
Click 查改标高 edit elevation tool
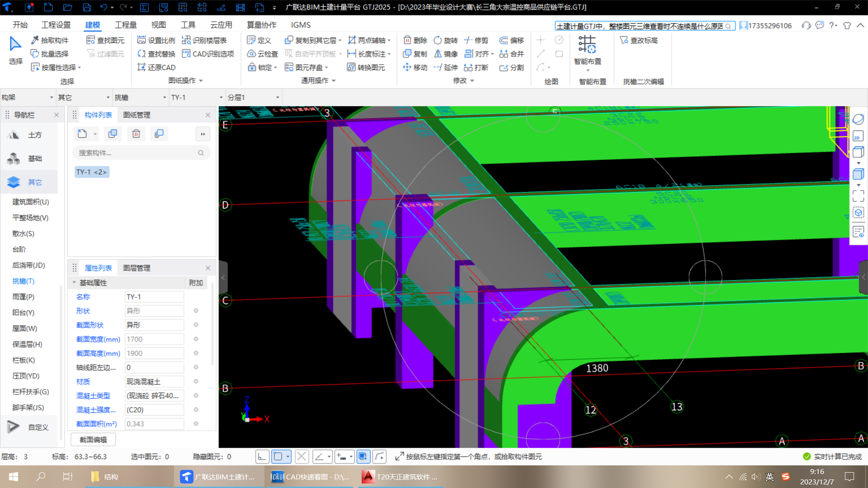[639, 40]
